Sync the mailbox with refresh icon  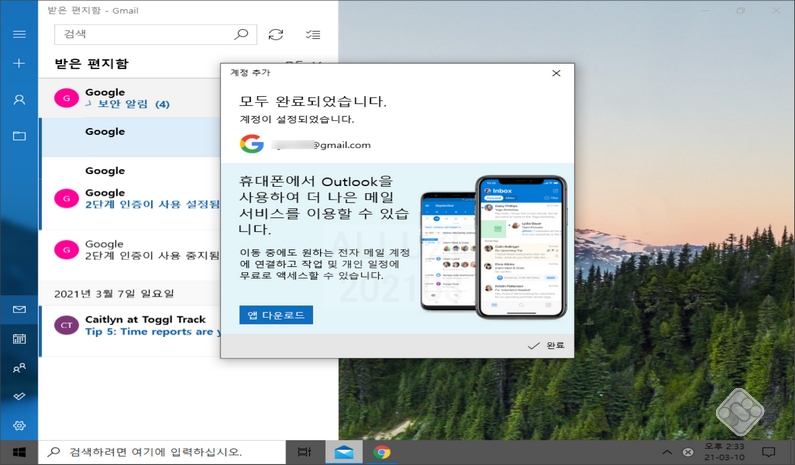pos(276,34)
